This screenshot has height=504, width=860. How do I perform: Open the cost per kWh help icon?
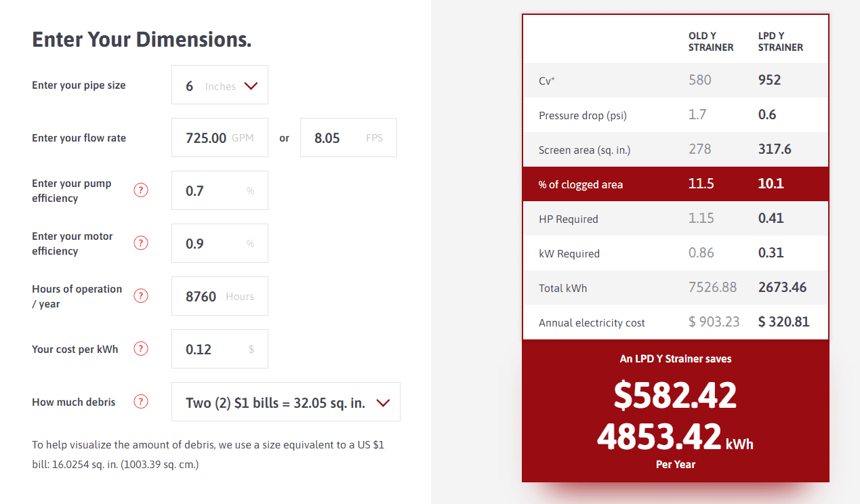[x=141, y=349]
